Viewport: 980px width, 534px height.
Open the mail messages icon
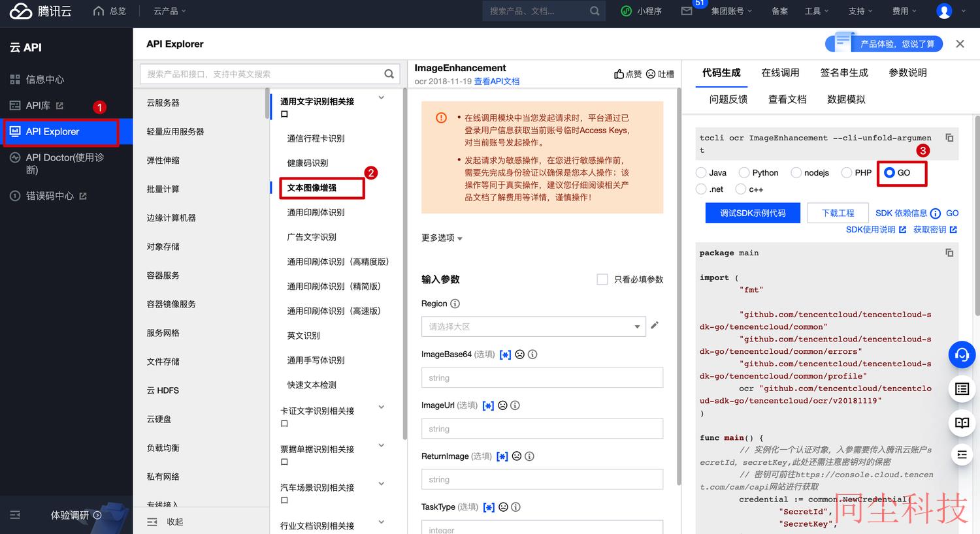[687, 11]
